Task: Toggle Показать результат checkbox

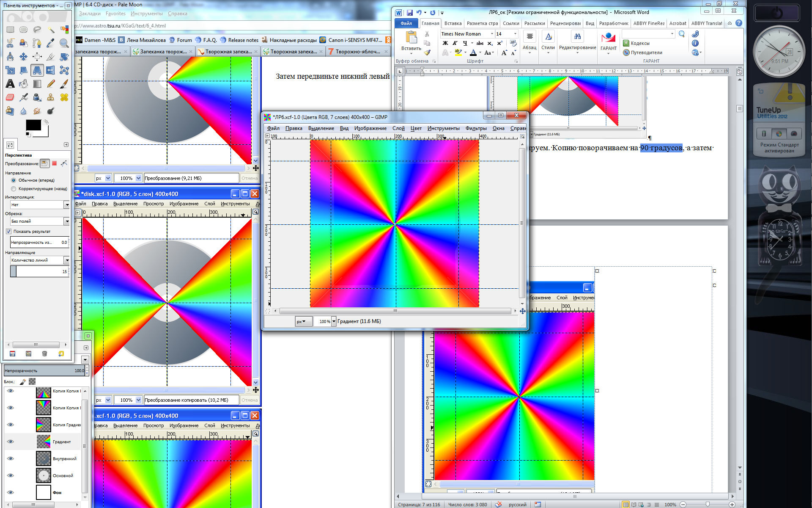Action: (x=8, y=232)
